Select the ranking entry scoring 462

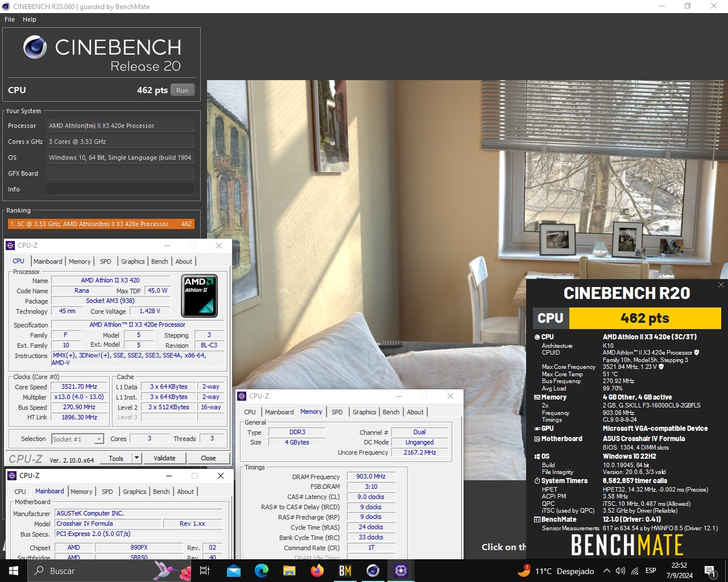101,224
